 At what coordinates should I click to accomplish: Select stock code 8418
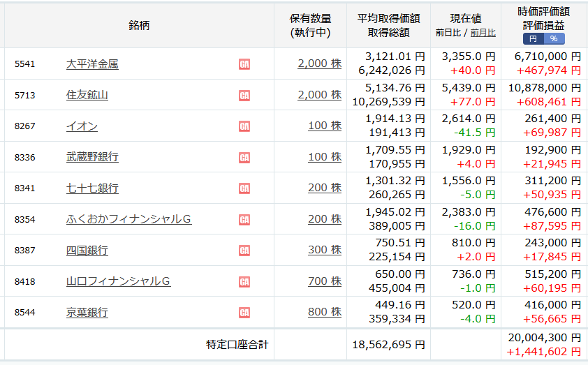click(x=24, y=281)
